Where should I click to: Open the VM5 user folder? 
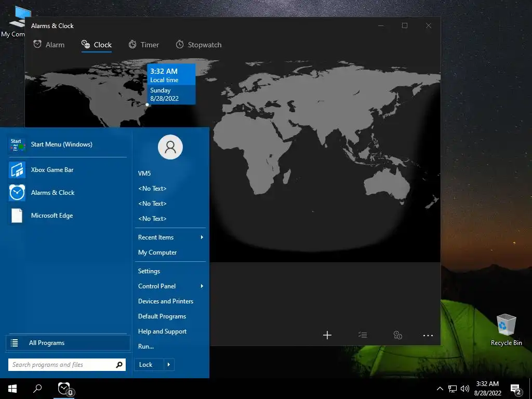point(170,174)
